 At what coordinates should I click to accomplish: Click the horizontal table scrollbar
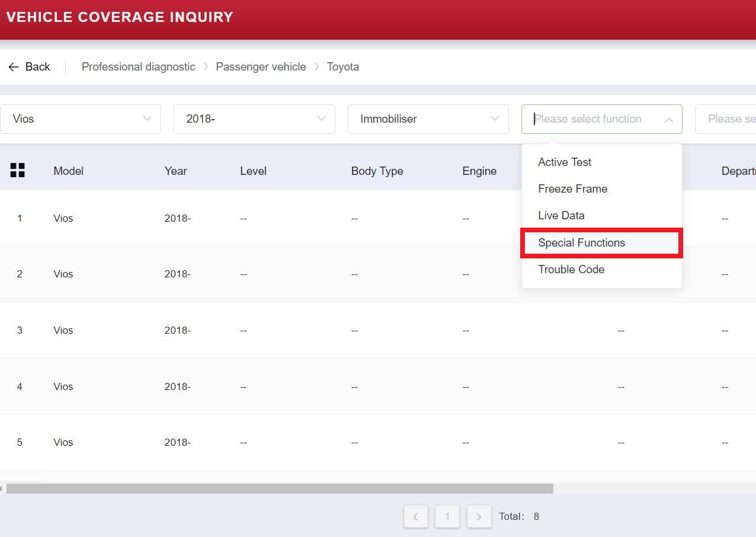(278, 488)
